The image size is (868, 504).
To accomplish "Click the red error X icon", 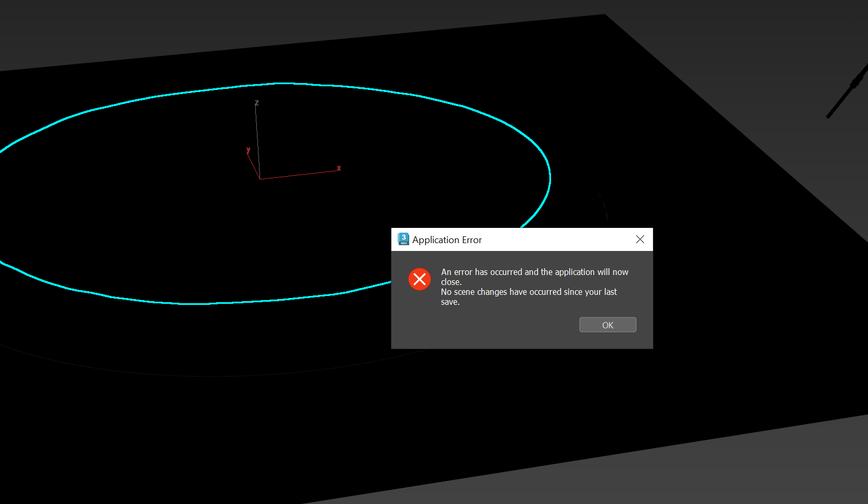I will click(x=420, y=279).
